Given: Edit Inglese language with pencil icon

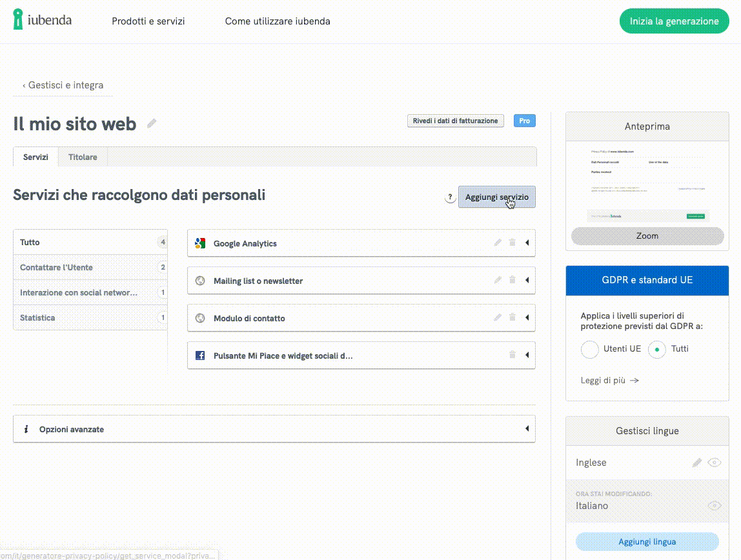Looking at the screenshot, I should pos(697,463).
